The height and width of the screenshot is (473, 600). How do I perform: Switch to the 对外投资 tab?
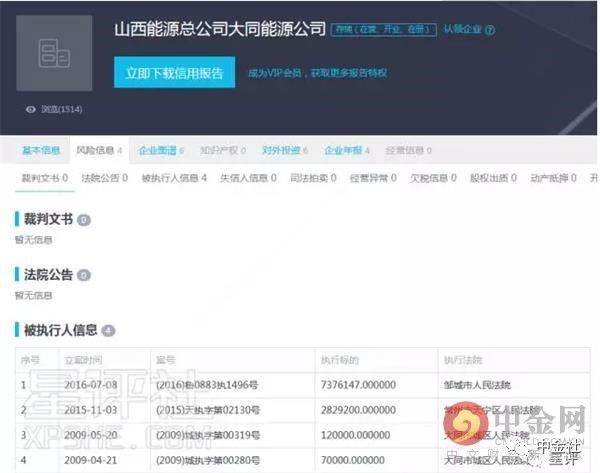pos(285,150)
